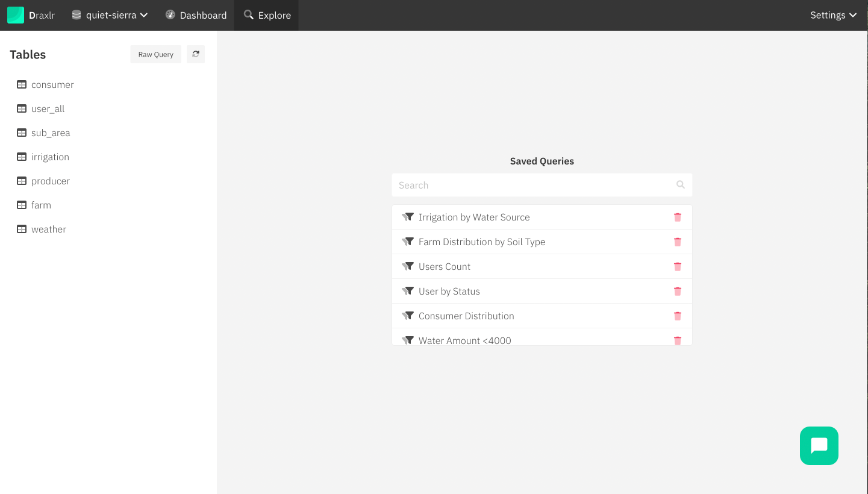Click the search magnifier icon in Saved Queries
This screenshot has height=494, width=868.
pos(681,185)
